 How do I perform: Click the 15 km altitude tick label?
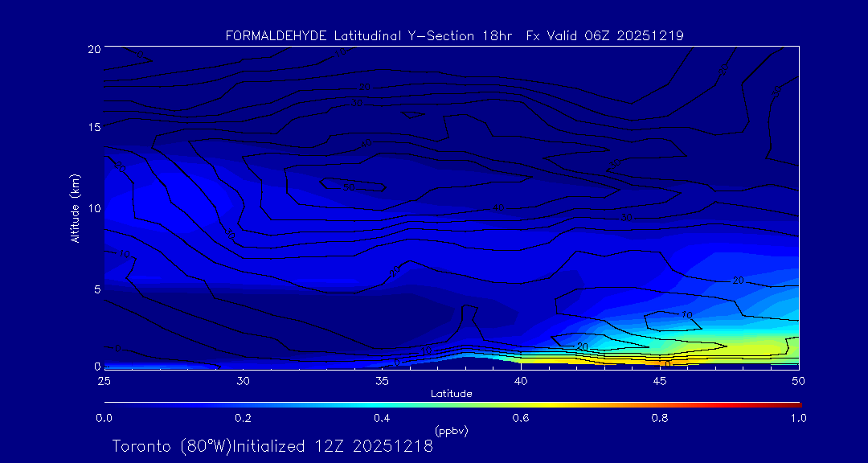(92, 128)
